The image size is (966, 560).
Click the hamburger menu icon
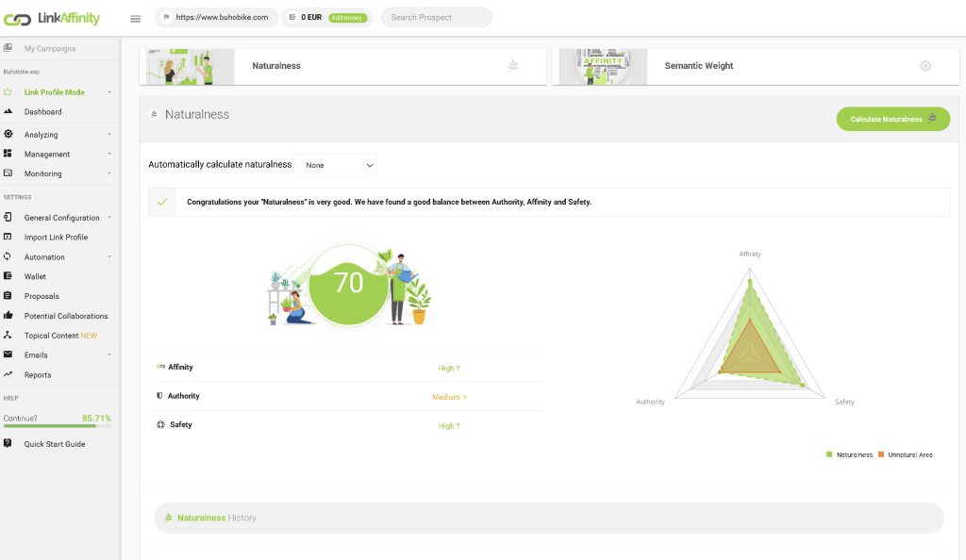coord(135,18)
